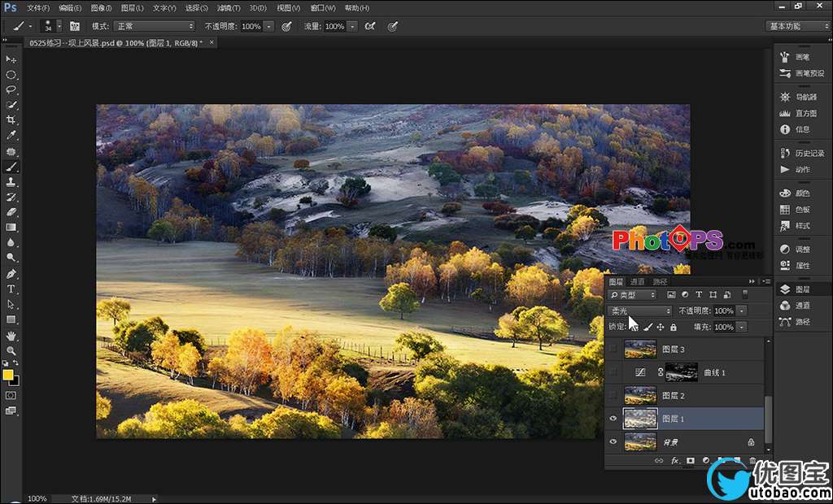Select the Clone Stamp tool
The image size is (833, 504).
point(11,181)
